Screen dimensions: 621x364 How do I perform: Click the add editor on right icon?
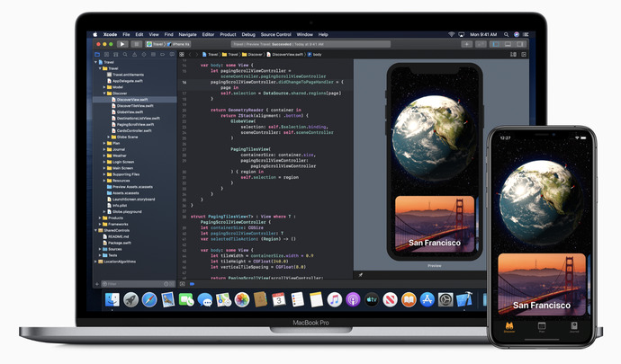[x=524, y=55]
